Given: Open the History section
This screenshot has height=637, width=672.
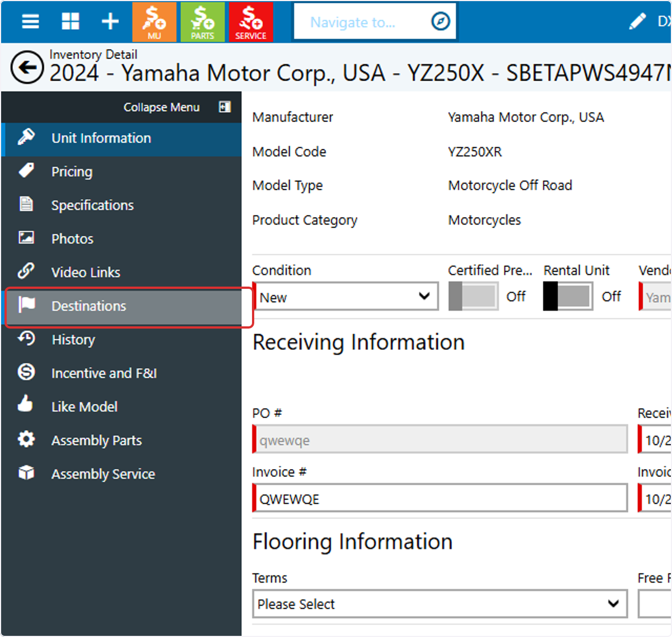Looking at the screenshot, I should (x=122, y=340).
